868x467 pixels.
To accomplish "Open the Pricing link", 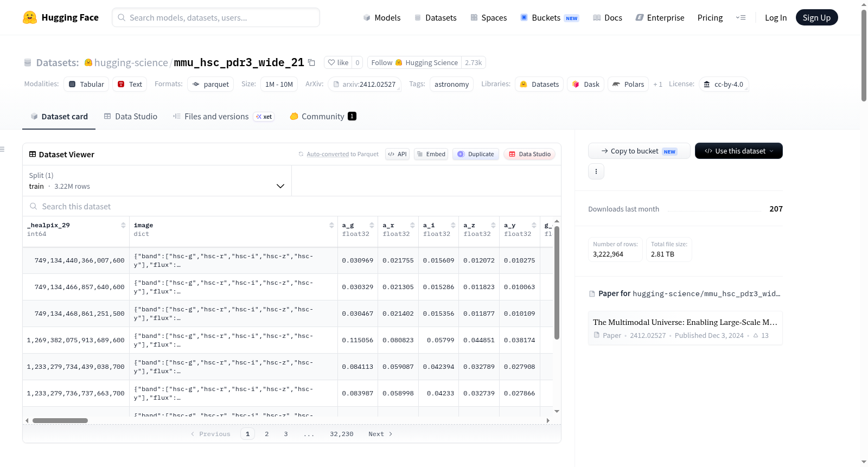I will coord(710,17).
